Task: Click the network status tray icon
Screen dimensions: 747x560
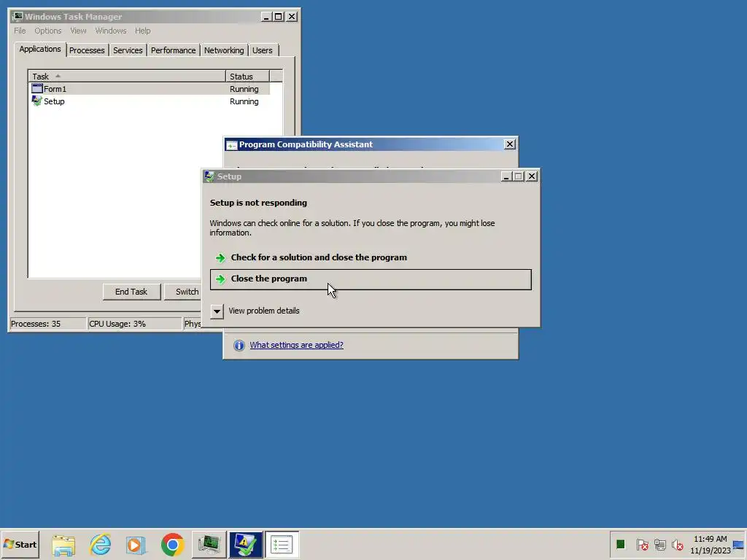Action: [x=659, y=544]
